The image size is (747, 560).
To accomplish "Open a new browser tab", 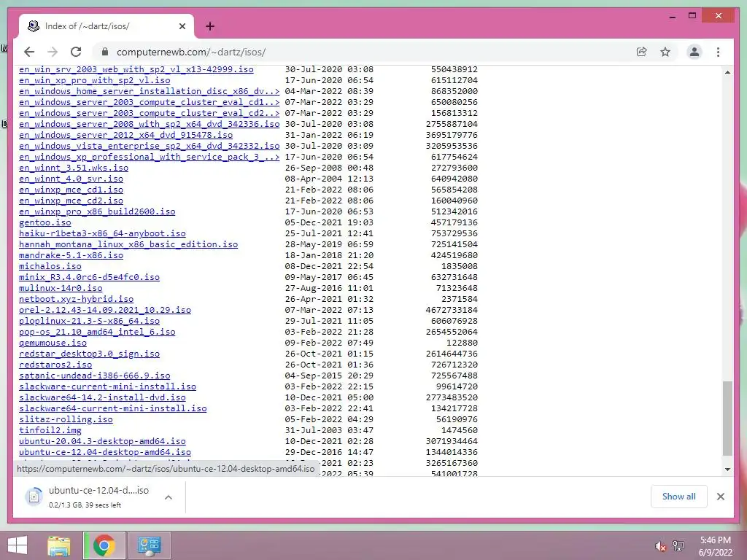I will tap(209, 26).
